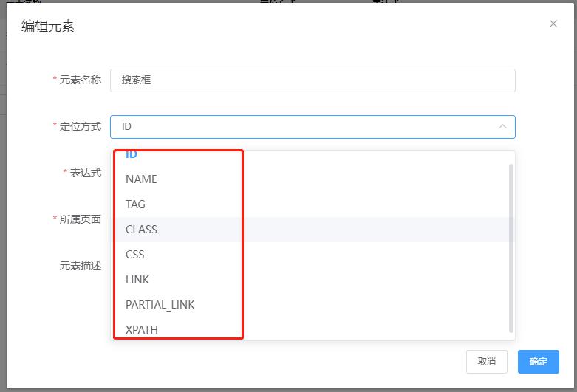Close the 编辑元素 dialog with X
This screenshot has height=392, width=577.
click(x=553, y=24)
